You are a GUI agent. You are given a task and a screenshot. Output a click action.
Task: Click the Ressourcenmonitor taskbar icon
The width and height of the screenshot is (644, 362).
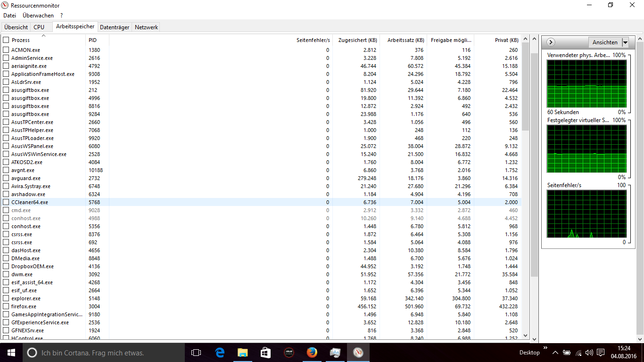(x=358, y=353)
